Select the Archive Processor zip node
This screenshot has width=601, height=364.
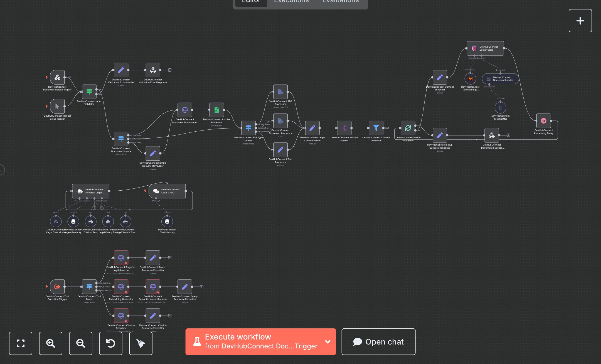click(216, 110)
